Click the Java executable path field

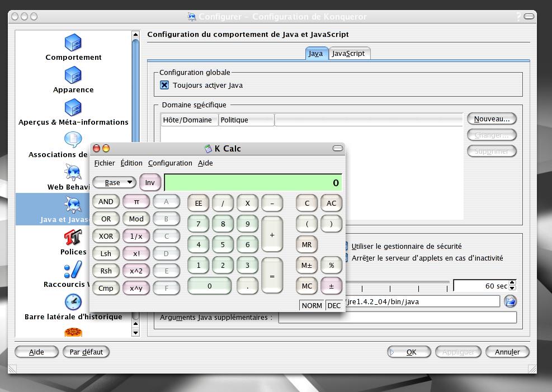tap(422, 301)
